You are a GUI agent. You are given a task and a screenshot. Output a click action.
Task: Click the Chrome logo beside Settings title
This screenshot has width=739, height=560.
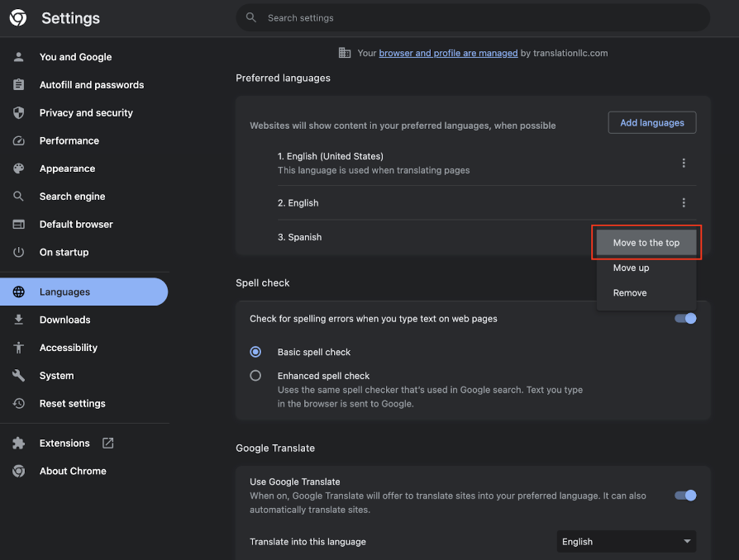pos(18,18)
